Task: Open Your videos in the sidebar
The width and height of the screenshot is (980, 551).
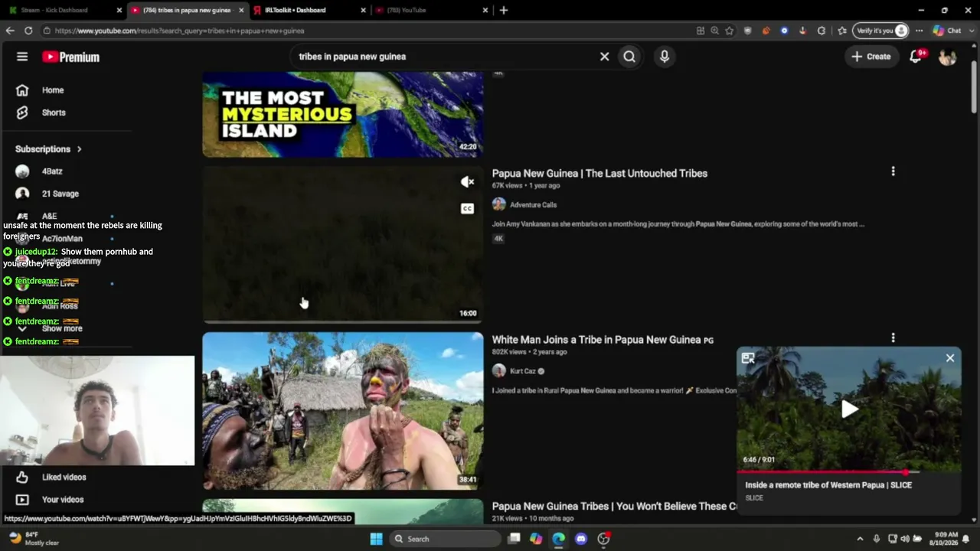Action: tap(63, 500)
